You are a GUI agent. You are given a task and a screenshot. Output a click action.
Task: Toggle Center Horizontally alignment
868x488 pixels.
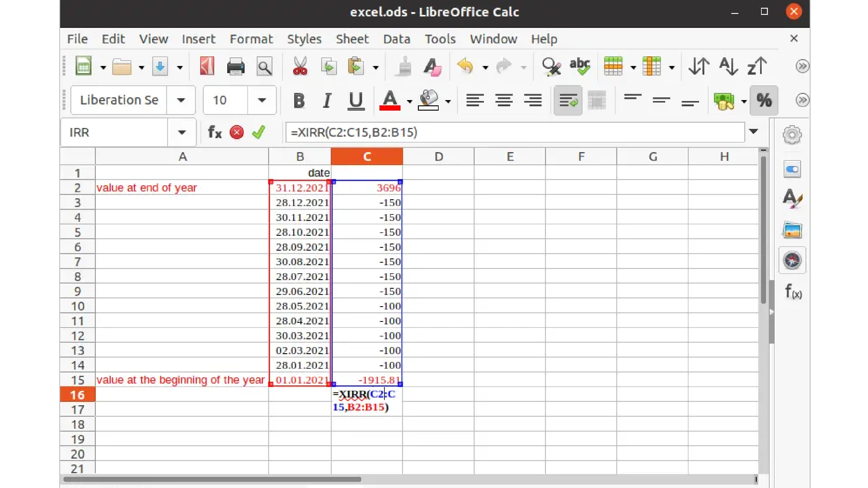pyautogui.click(x=504, y=100)
